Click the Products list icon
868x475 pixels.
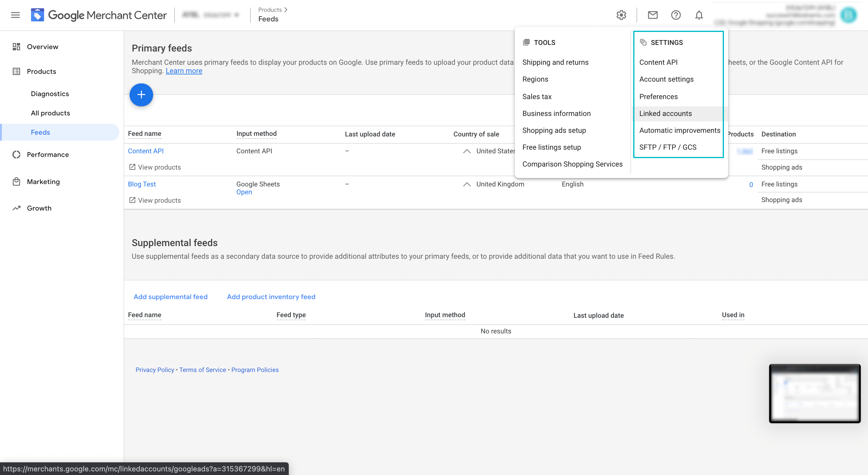[17, 71]
